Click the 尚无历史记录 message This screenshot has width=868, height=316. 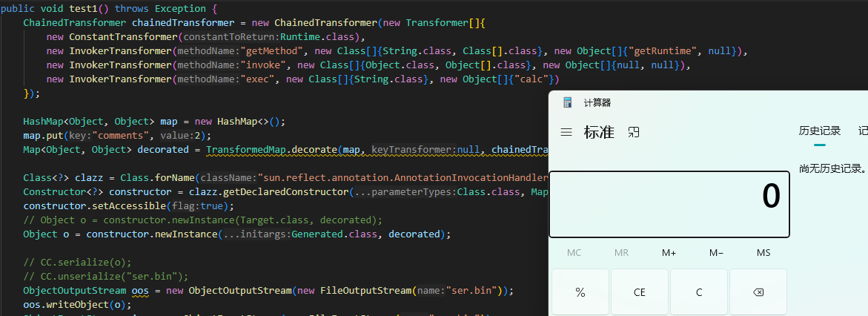point(832,168)
